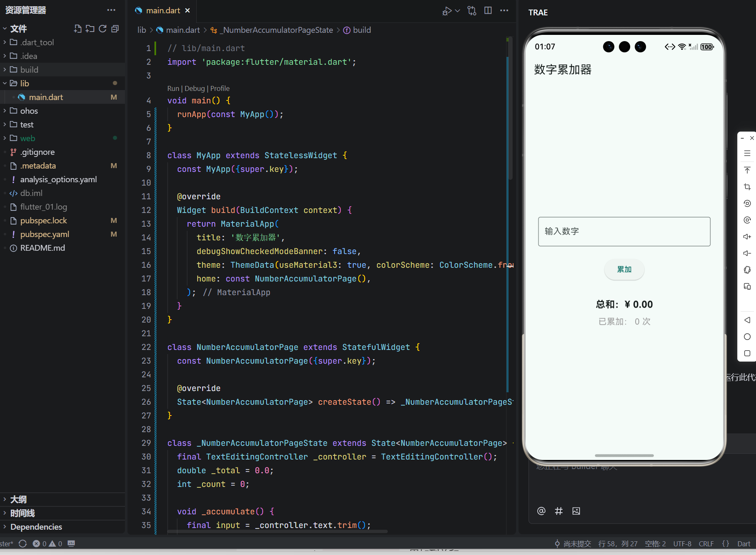Tap the 累加 button in emulator
756x555 pixels.
tap(624, 269)
